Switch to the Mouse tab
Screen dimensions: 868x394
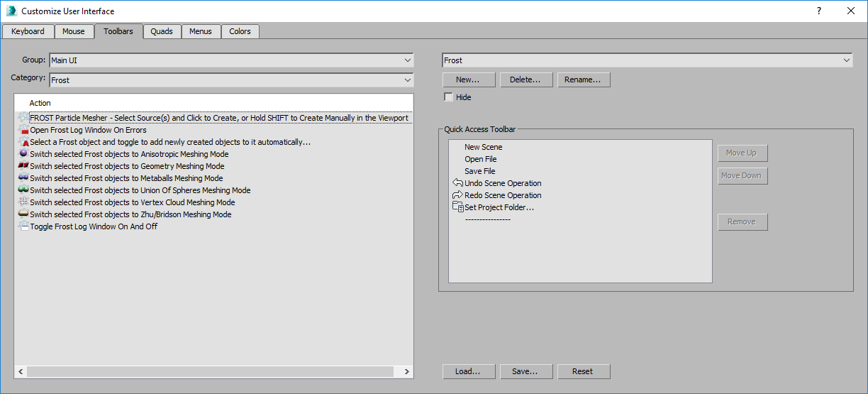tap(74, 31)
